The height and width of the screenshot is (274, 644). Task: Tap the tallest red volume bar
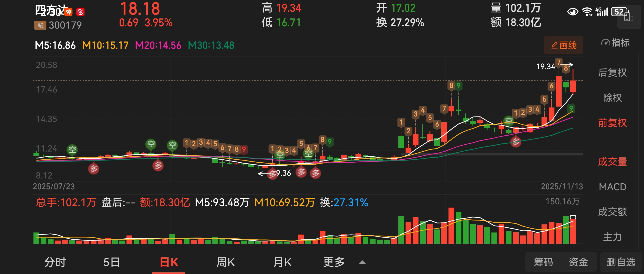tap(451, 225)
